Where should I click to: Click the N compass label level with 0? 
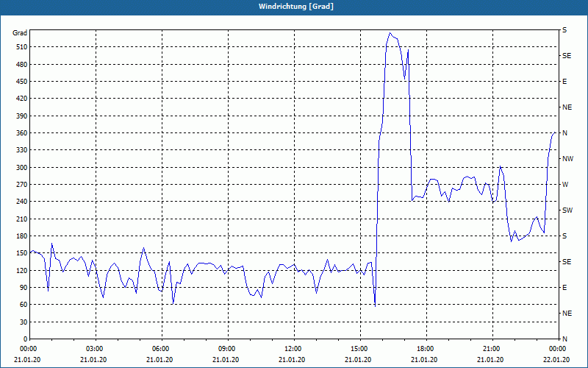click(564, 339)
